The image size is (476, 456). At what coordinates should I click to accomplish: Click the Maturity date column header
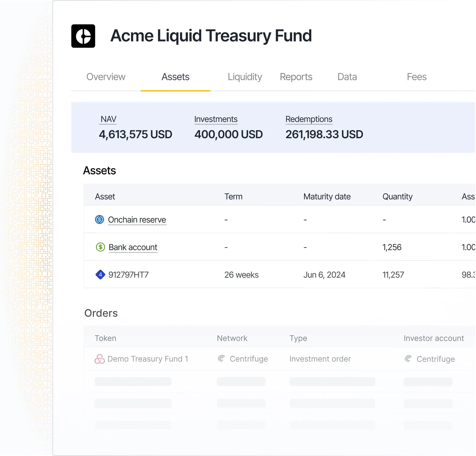[x=327, y=197]
